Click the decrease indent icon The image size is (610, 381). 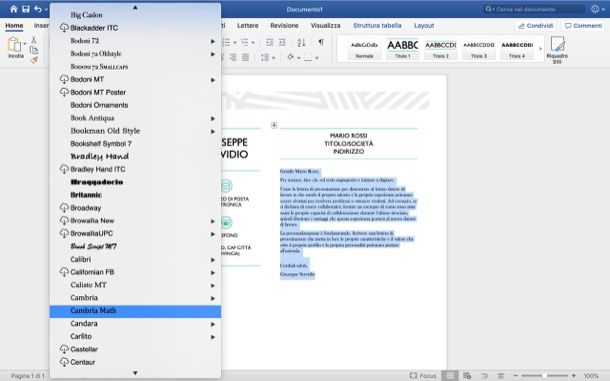(x=269, y=42)
